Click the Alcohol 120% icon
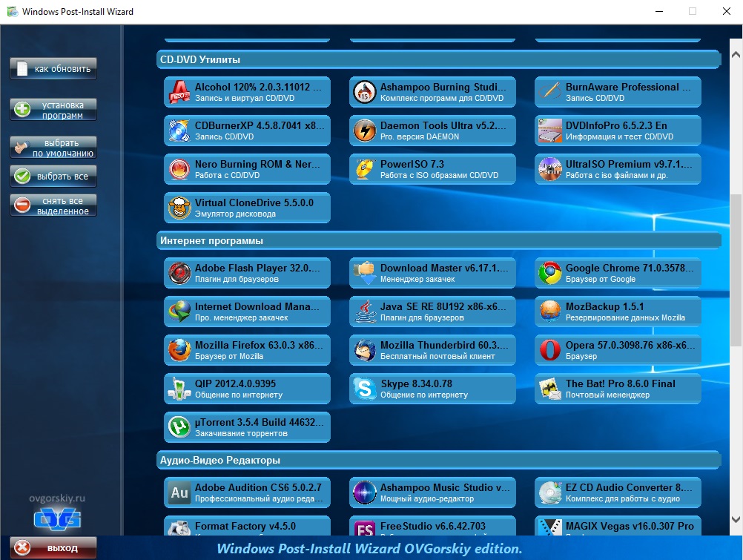This screenshot has width=743, height=560. (x=179, y=92)
